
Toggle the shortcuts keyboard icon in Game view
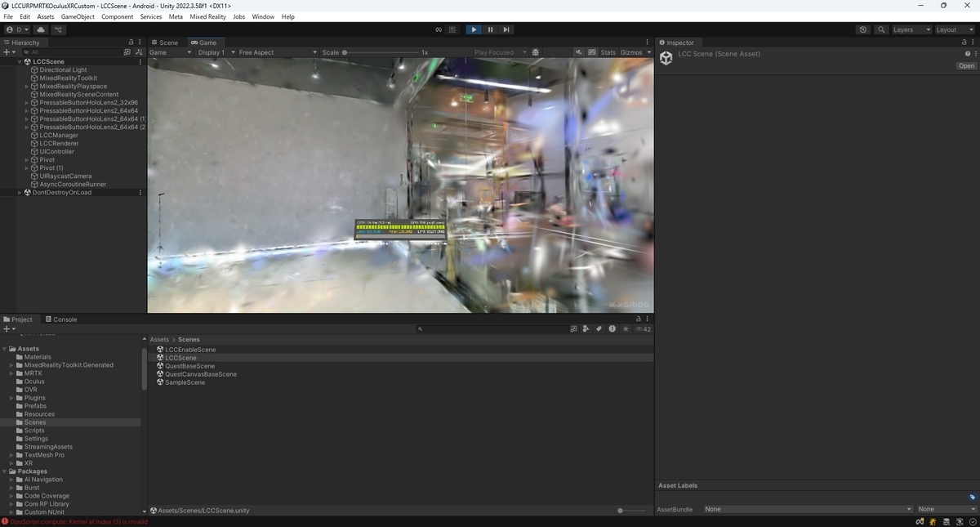pyautogui.click(x=592, y=52)
